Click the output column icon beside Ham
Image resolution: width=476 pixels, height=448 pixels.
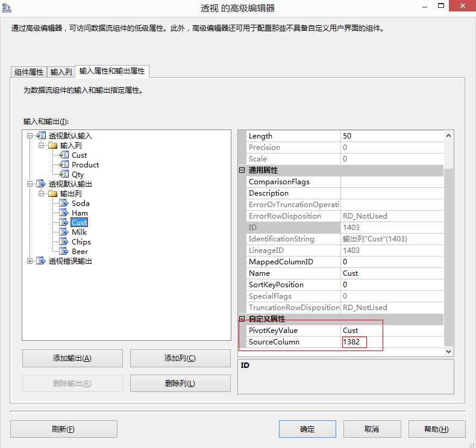(64, 213)
